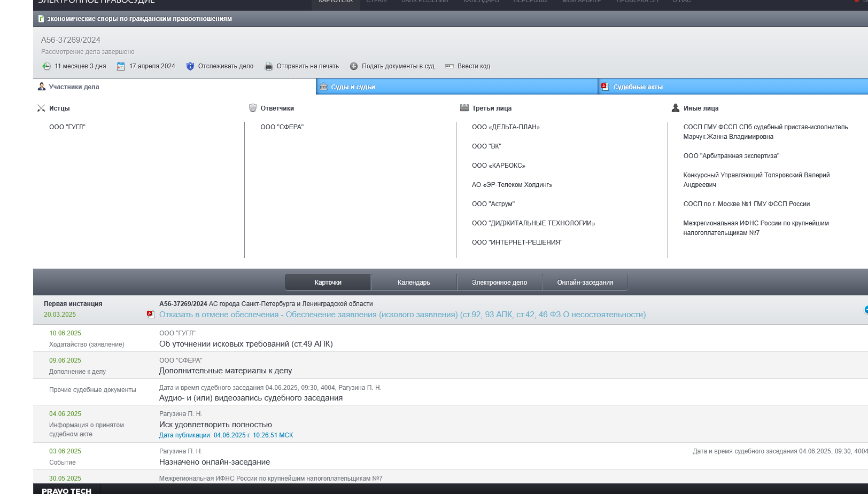This screenshot has width=868, height=494.
Task: Click the code icon for Ввести код
Action: tap(449, 66)
